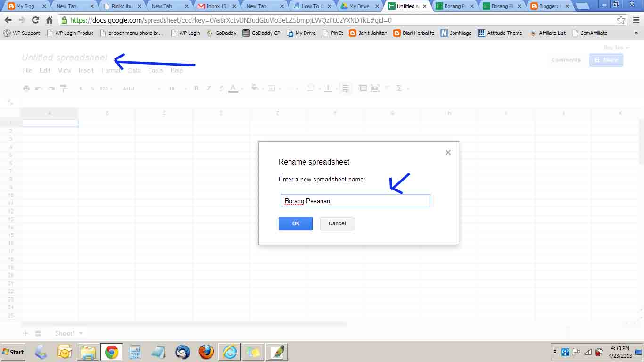Open the Edit menu
The width and height of the screenshot is (644, 362).
[45, 70]
